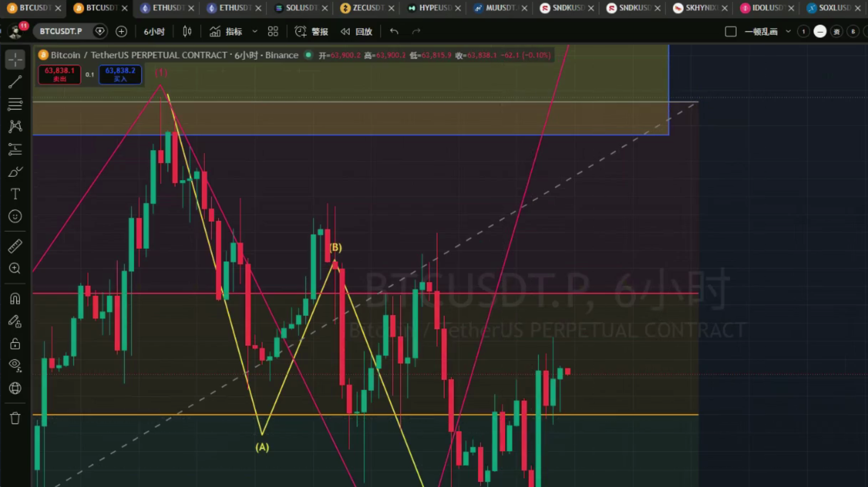Select the (B) wave label on chart
868x487 pixels.
pos(335,247)
